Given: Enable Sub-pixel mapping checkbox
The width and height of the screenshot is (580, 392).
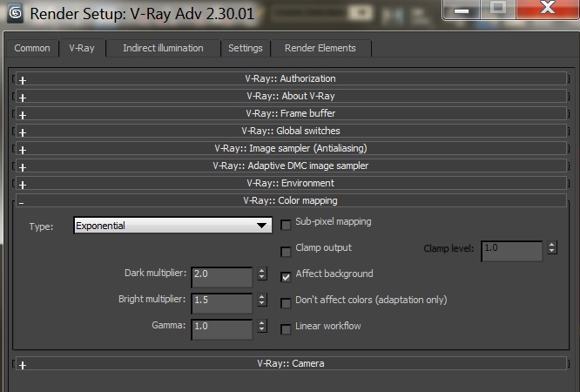Looking at the screenshot, I should pyautogui.click(x=286, y=225).
